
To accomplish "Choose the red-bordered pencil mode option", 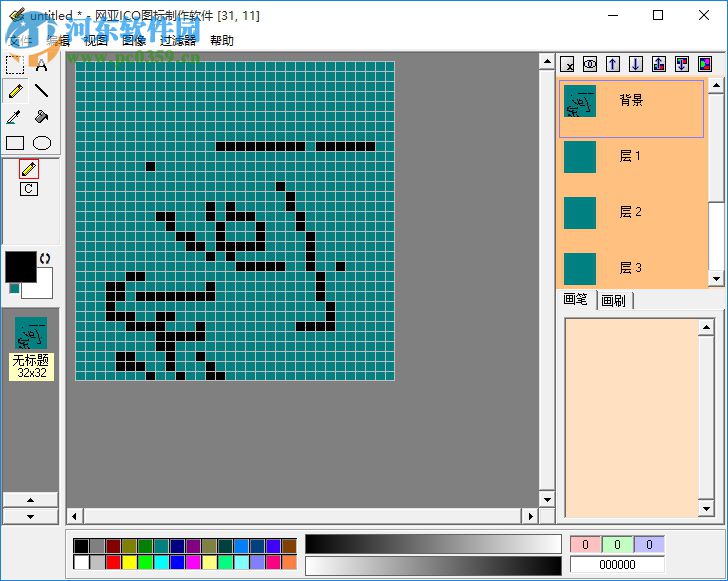I will (x=29, y=169).
